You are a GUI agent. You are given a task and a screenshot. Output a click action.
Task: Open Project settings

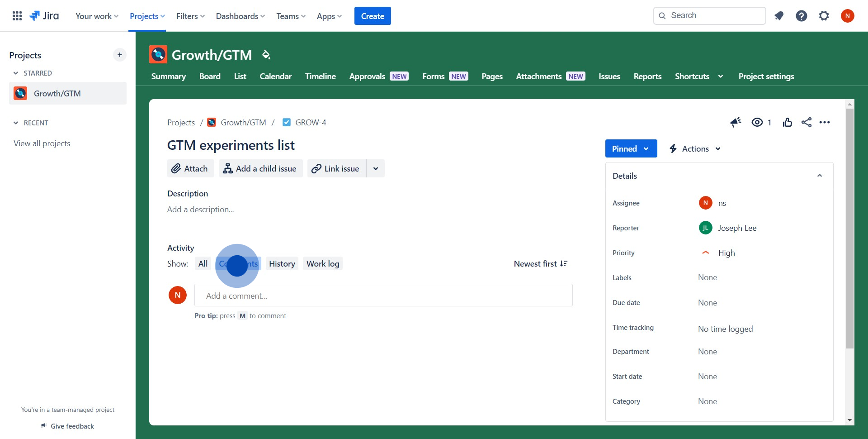(x=766, y=76)
